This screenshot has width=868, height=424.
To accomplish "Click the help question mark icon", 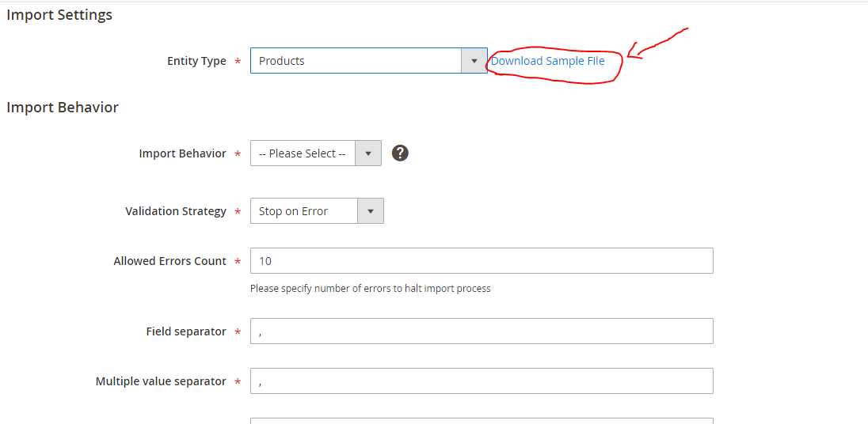I will (400, 153).
